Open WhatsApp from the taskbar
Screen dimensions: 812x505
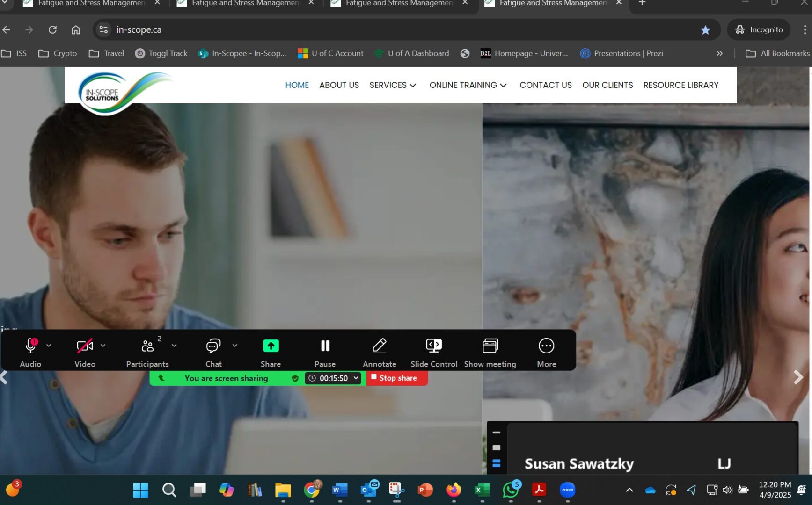click(510, 490)
